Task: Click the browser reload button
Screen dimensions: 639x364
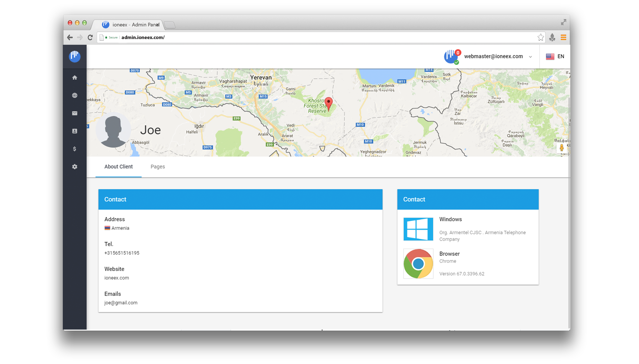Action: 90,38
